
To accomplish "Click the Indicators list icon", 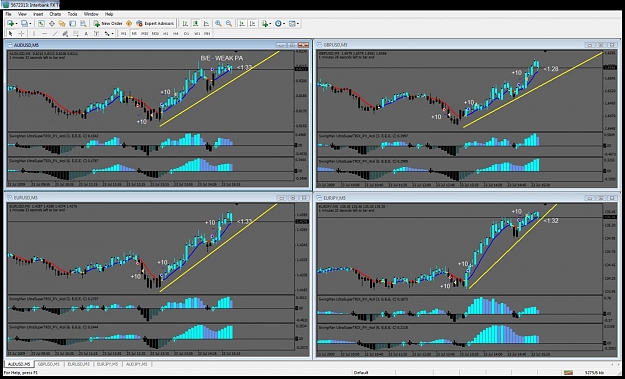I will [x=265, y=24].
